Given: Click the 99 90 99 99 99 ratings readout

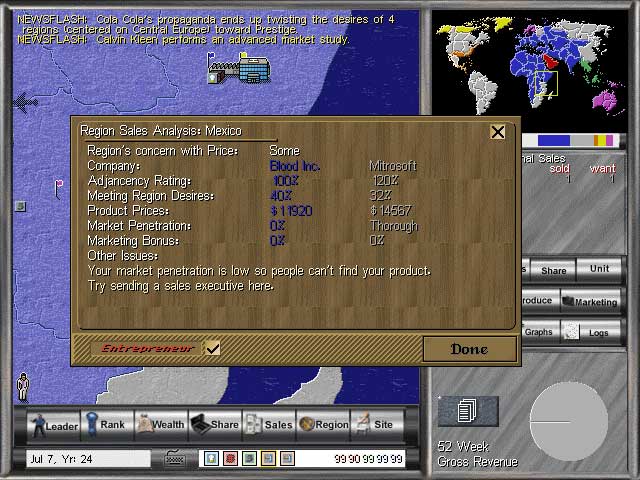Looking at the screenshot, I should [x=368, y=459].
